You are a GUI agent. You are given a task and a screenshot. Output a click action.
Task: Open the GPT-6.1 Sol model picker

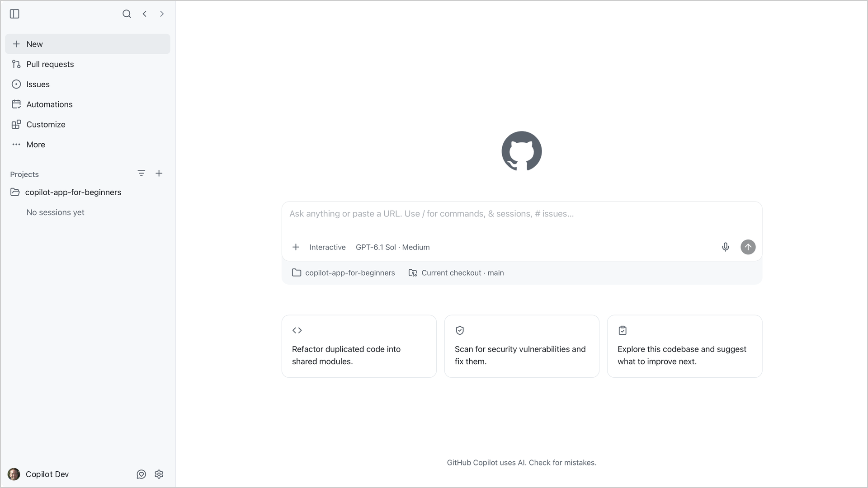tap(392, 247)
